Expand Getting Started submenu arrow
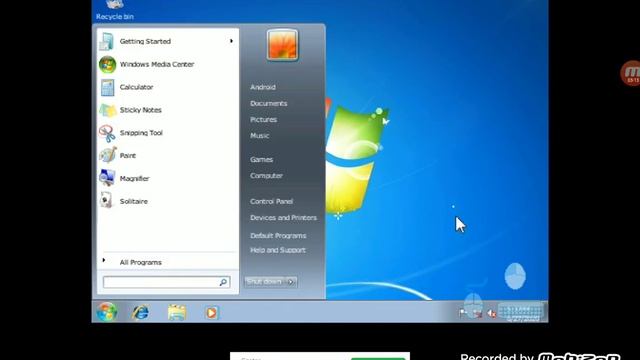 pyautogui.click(x=231, y=41)
